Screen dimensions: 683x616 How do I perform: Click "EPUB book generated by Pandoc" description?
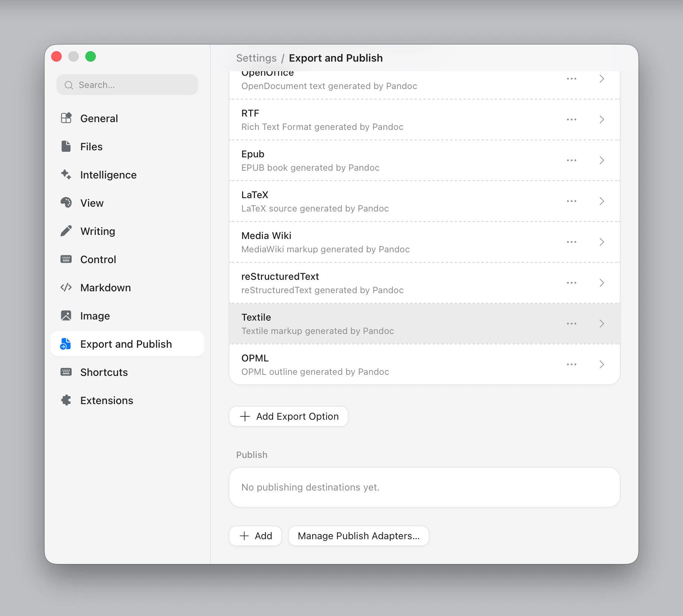310,168
